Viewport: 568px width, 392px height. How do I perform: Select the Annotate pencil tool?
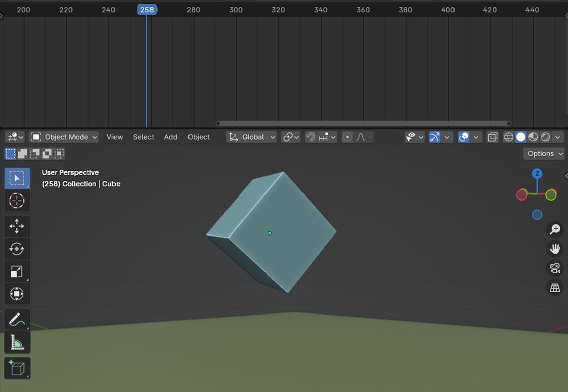[17, 320]
